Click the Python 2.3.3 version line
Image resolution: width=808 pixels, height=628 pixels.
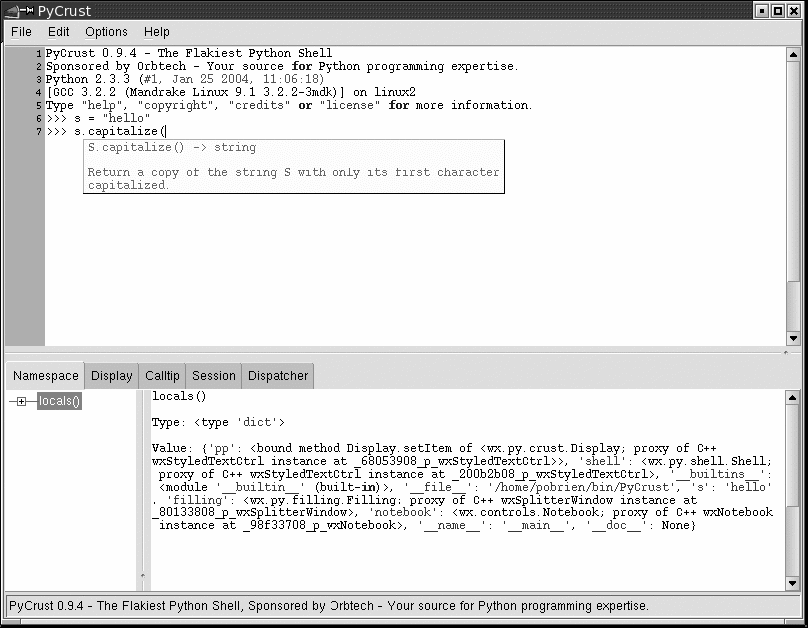pyautogui.click(x=184, y=79)
